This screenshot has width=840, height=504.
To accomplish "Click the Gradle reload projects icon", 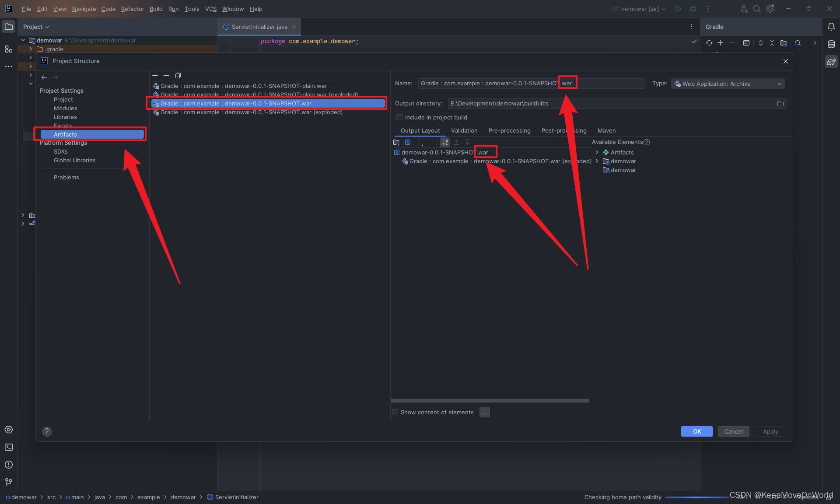I will tap(709, 43).
